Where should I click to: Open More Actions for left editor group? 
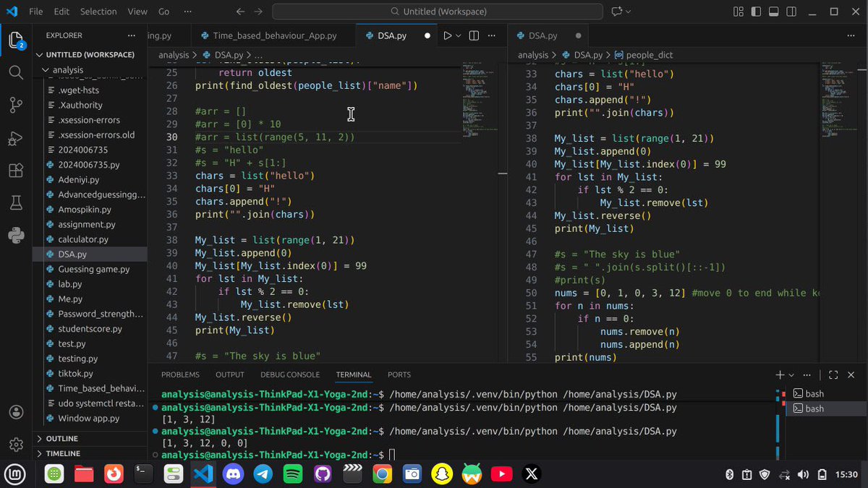(493, 35)
